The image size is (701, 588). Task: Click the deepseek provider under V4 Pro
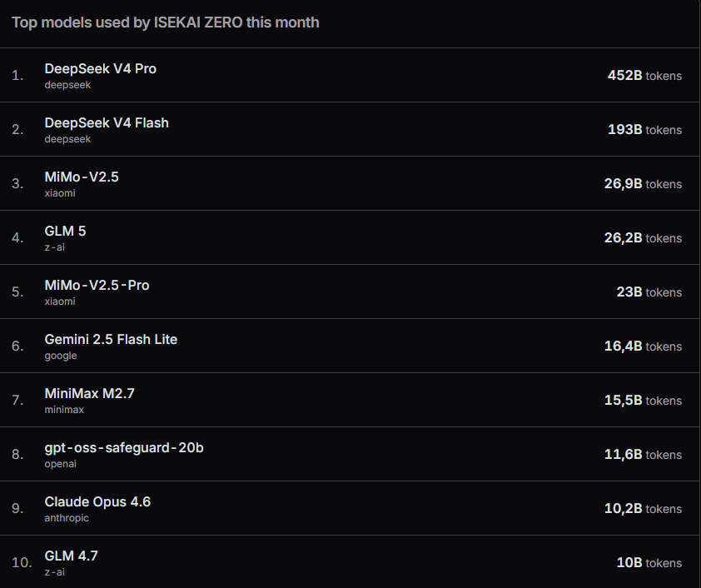coord(67,85)
